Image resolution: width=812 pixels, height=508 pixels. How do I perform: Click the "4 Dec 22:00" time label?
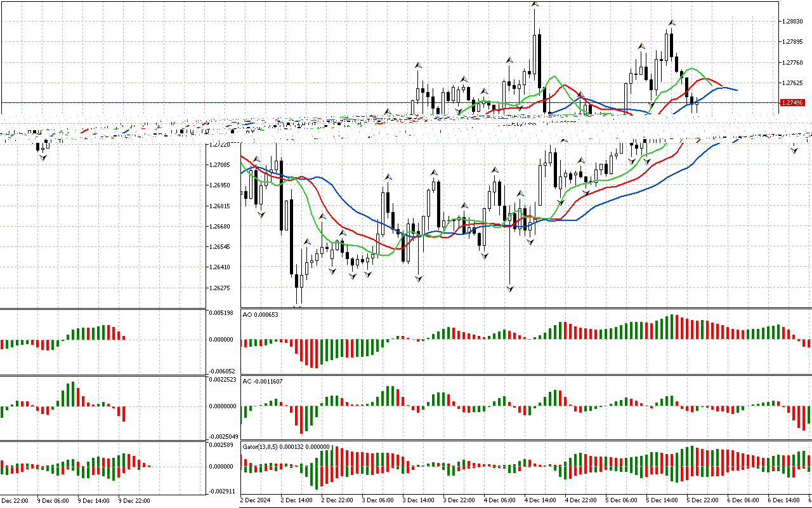(x=581, y=500)
